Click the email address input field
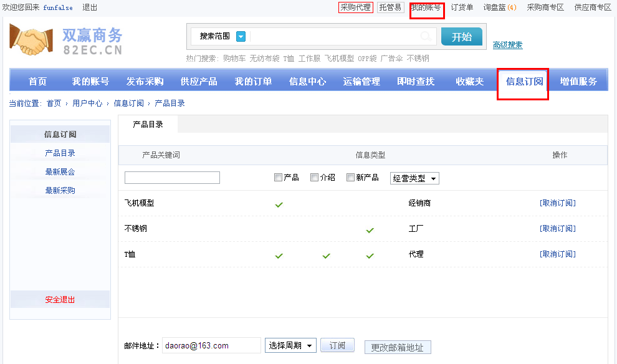This screenshot has width=617, height=364. pyautogui.click(x=211, y=345)
